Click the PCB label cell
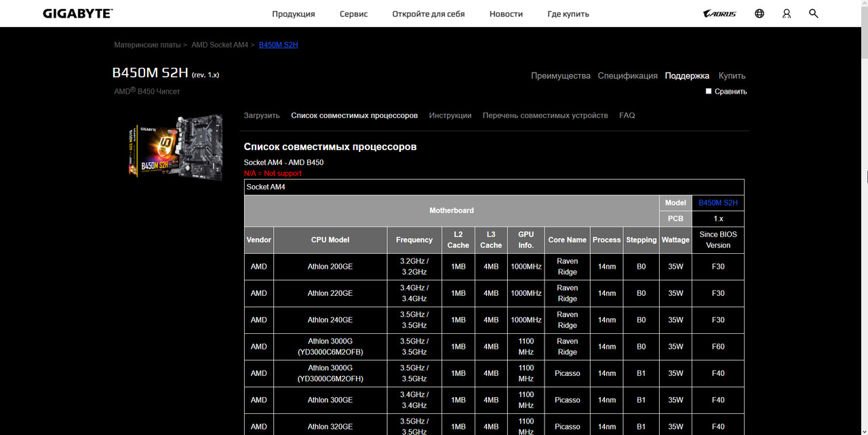This screenshot has width=868, height=435. 675,219
